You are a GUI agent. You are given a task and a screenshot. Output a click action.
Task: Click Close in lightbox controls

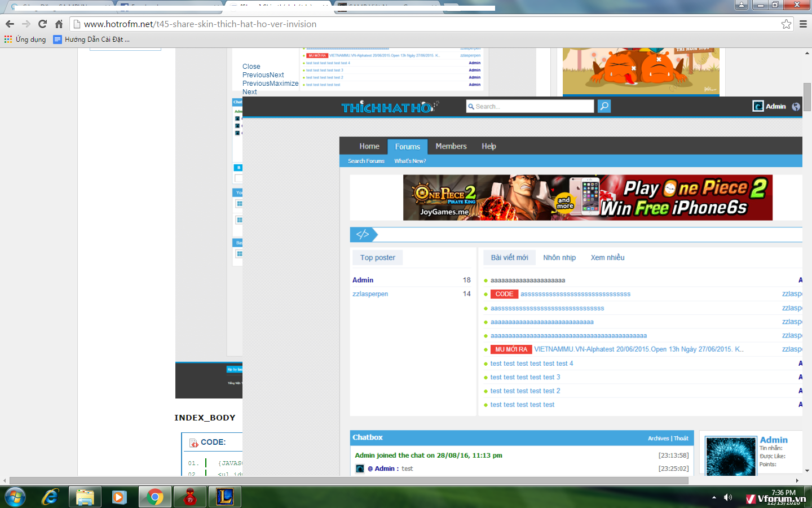pos(251,67)
